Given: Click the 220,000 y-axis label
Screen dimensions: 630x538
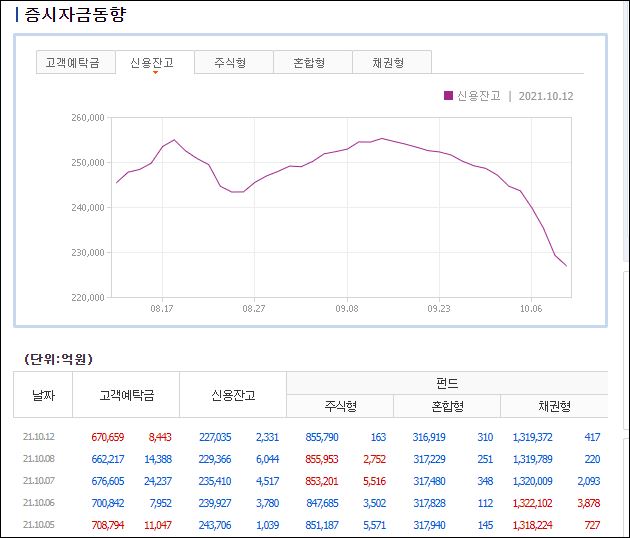Looking at the screenshot, I should (88, 298).
